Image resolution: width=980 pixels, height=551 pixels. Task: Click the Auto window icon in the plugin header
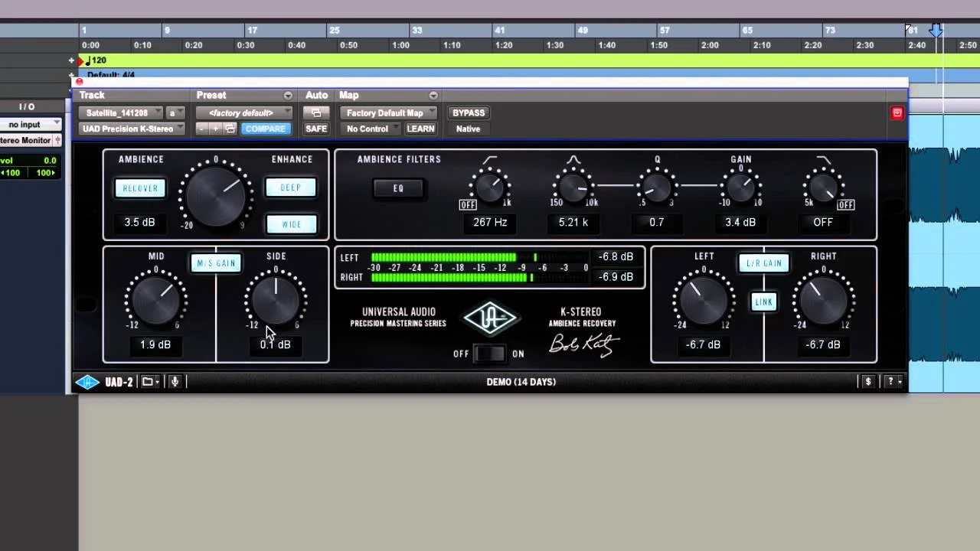click(315, 112)
